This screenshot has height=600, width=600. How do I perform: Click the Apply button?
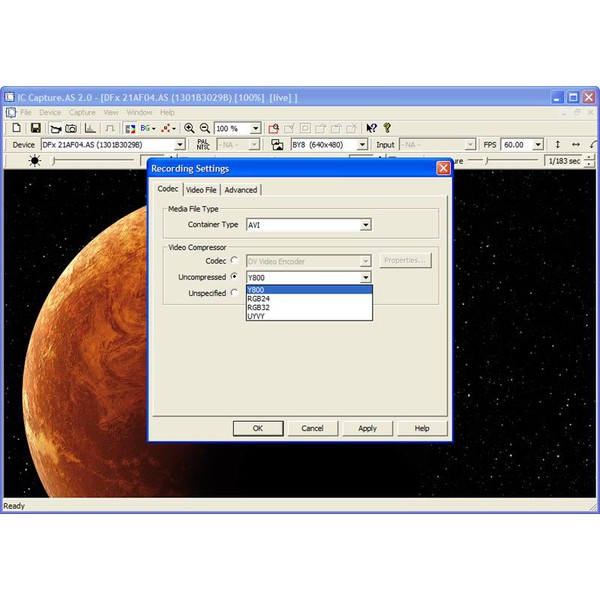point(367,428)
